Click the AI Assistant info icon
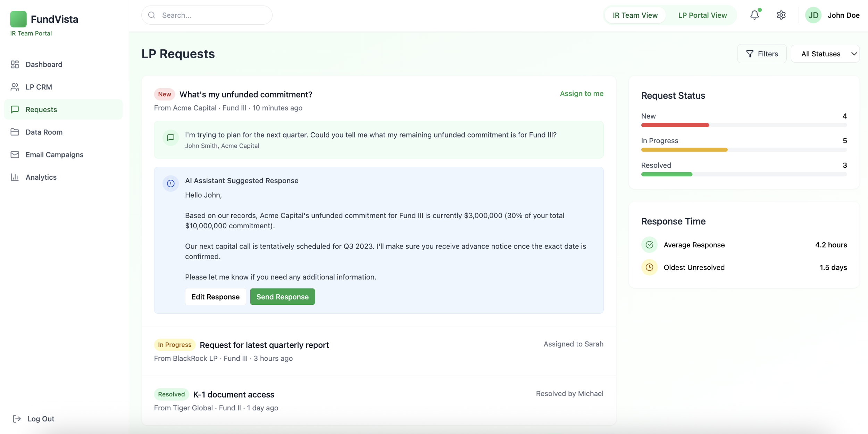 point(170,183)
